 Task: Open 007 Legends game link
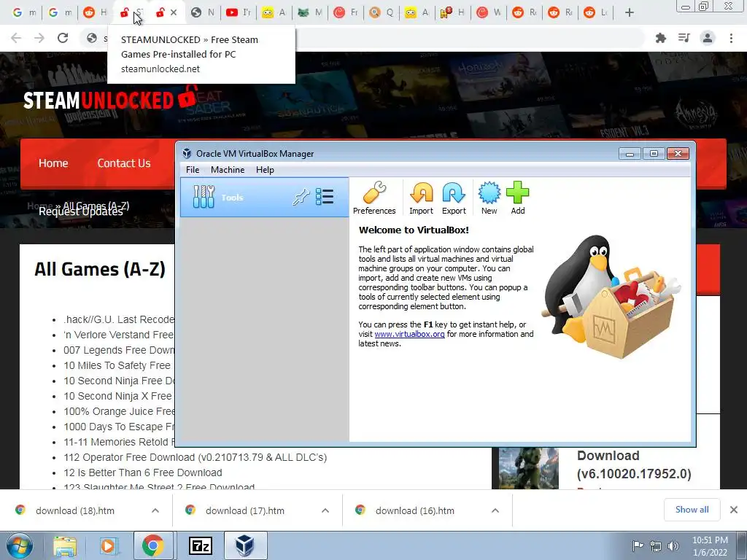[x=119, y=350]
